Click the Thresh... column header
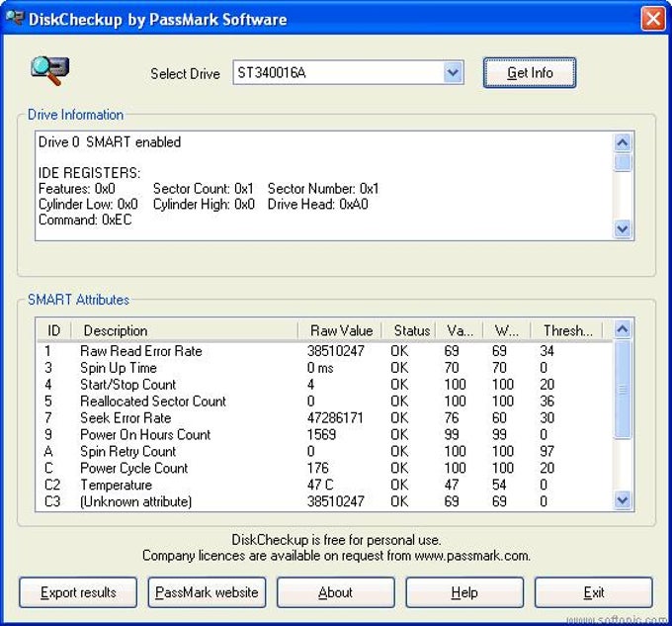 pyautogui.click(x=566, y=330)
